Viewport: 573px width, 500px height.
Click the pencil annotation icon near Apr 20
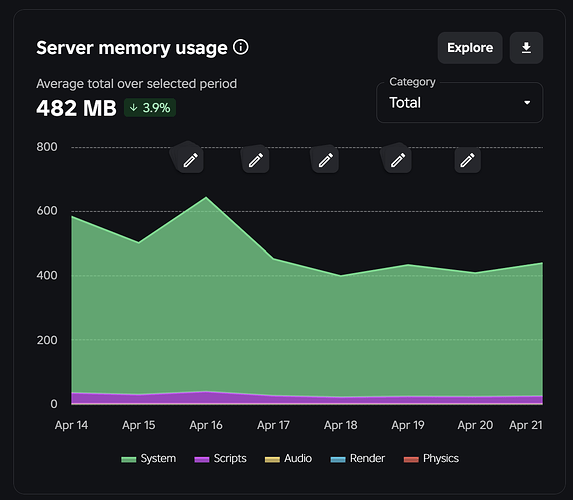click(467, 160)
